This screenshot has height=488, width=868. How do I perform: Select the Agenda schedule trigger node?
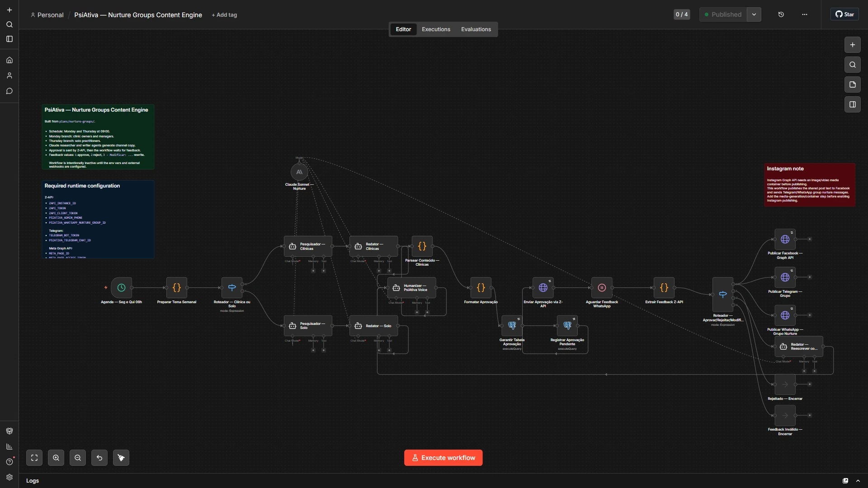(121, 288)
